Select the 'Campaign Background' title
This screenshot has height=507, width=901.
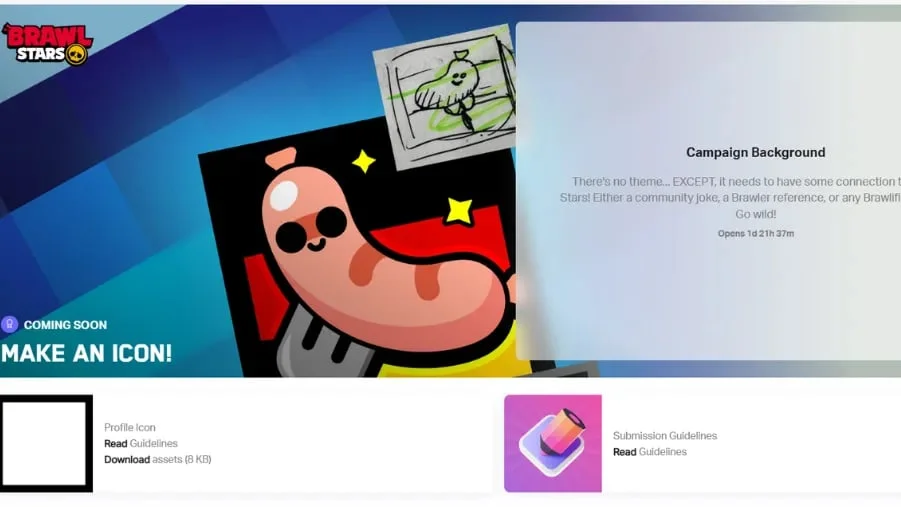756,152
